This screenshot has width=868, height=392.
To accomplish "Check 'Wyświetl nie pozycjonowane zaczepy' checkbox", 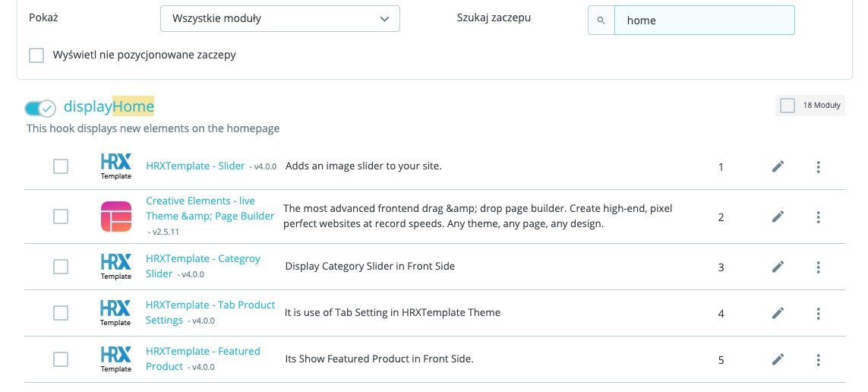I will 36,55.
